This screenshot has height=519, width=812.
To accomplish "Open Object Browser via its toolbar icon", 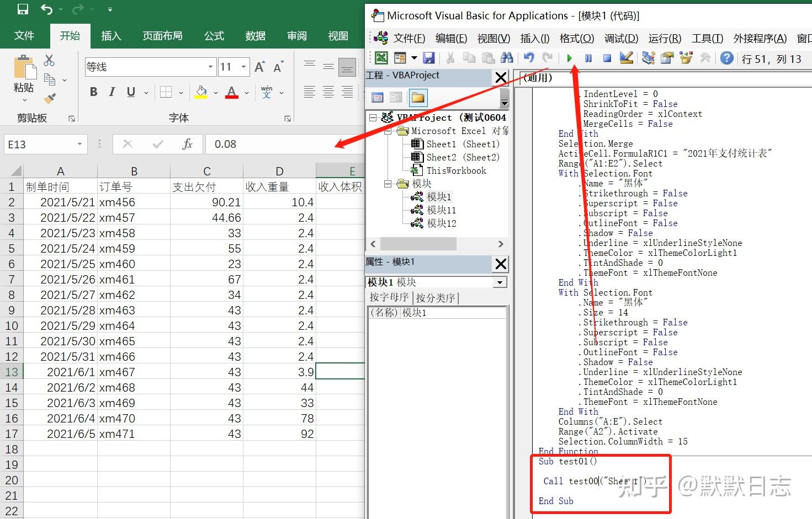I will [686, 59].
